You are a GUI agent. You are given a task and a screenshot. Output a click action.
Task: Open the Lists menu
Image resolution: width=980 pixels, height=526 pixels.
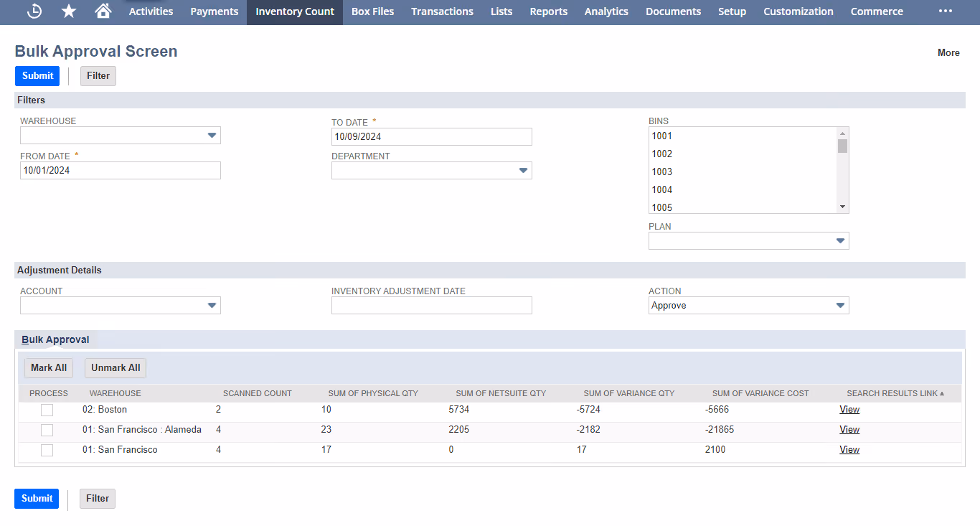(501, 11)
